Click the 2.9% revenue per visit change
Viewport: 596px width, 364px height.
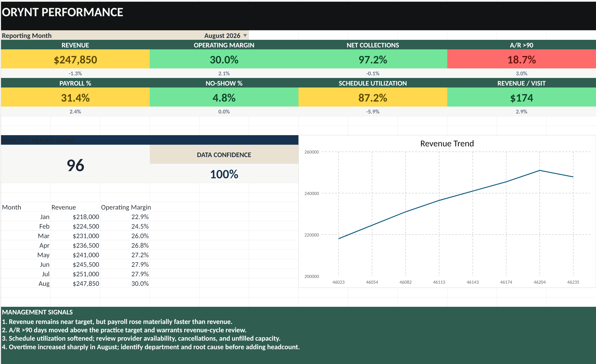[x=522, y=112]
